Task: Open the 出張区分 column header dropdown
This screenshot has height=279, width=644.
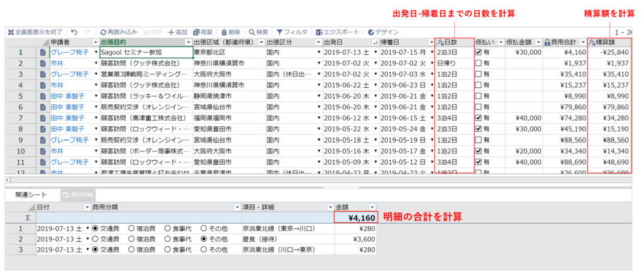Action: (319, 42)
